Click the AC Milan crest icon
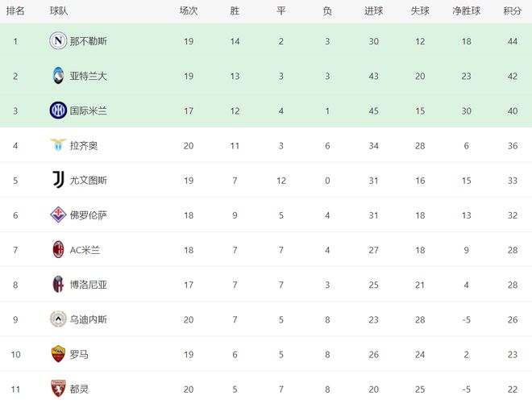The image size is (532, 404). click(58, 249)
